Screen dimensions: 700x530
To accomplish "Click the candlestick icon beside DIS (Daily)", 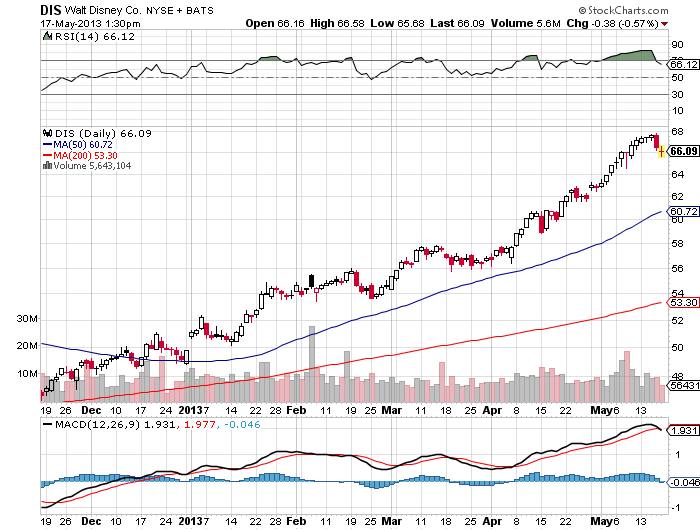I will point(47,133).
